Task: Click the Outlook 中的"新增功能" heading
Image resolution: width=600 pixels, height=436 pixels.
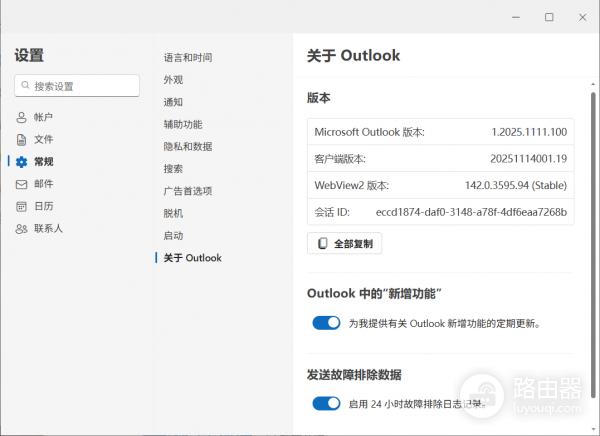Action: 374,294
